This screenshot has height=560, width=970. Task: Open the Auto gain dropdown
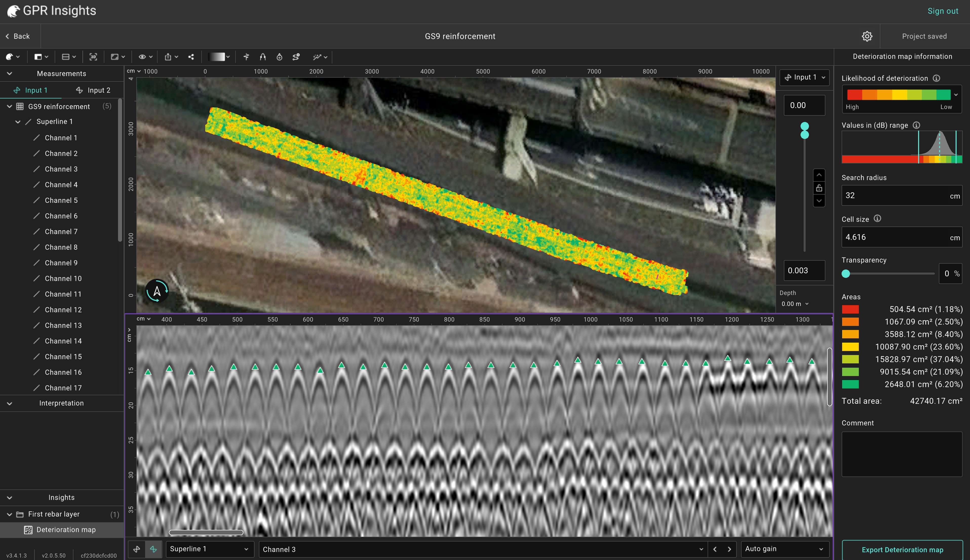783,549
